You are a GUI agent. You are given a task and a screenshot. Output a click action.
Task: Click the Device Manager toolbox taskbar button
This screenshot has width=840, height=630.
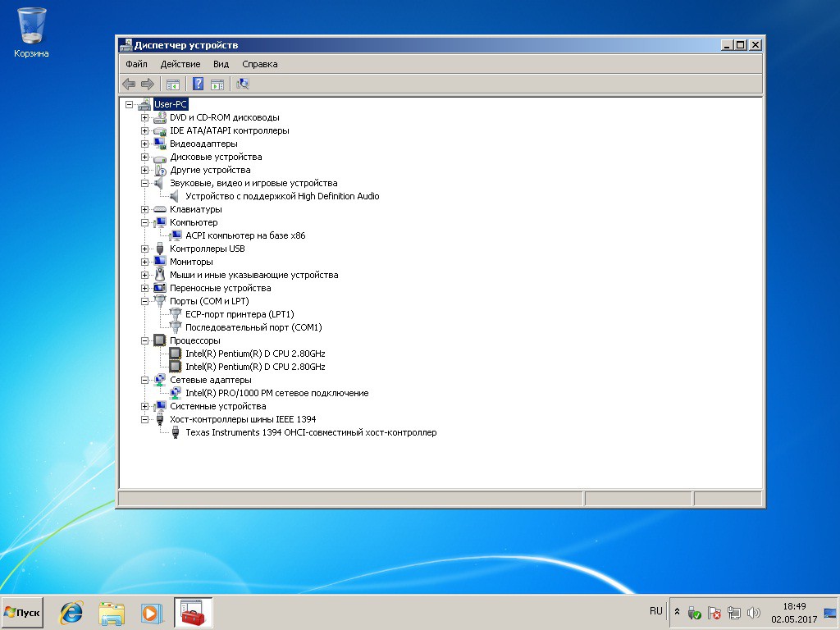pyautogui.click(x=193, y=612)
